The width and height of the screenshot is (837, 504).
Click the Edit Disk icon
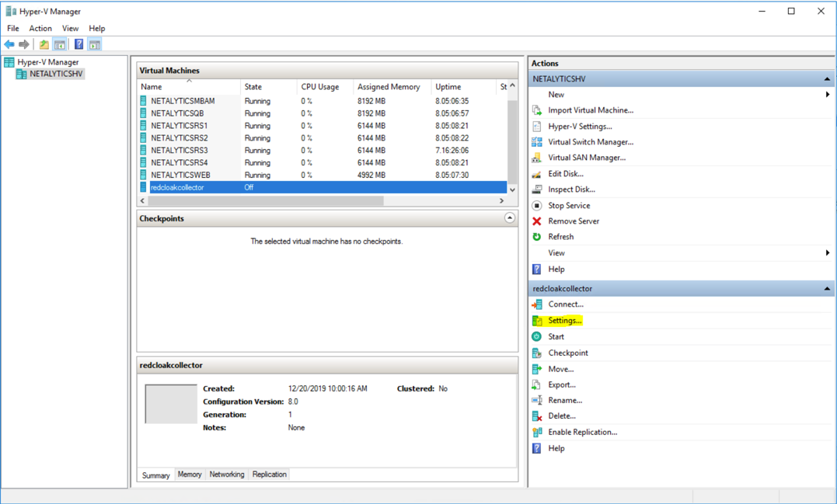tap(537, 174)
